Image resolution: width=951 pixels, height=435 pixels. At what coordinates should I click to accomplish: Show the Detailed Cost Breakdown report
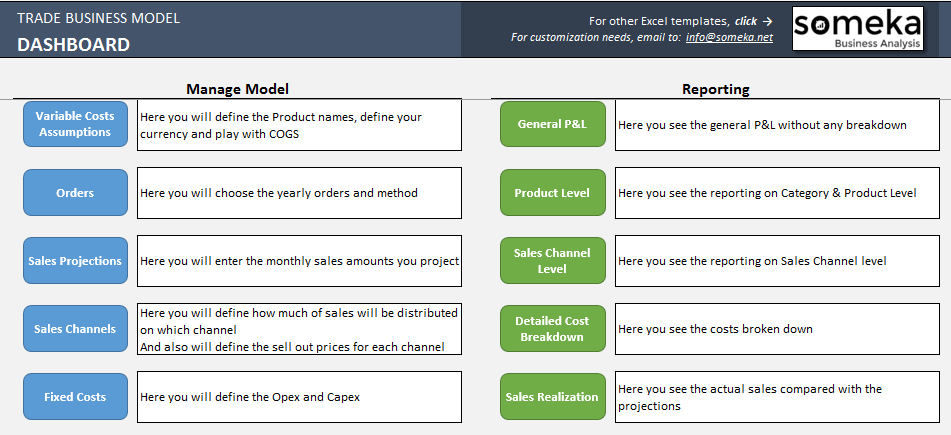pyautogui.click(x=553, y=329)
